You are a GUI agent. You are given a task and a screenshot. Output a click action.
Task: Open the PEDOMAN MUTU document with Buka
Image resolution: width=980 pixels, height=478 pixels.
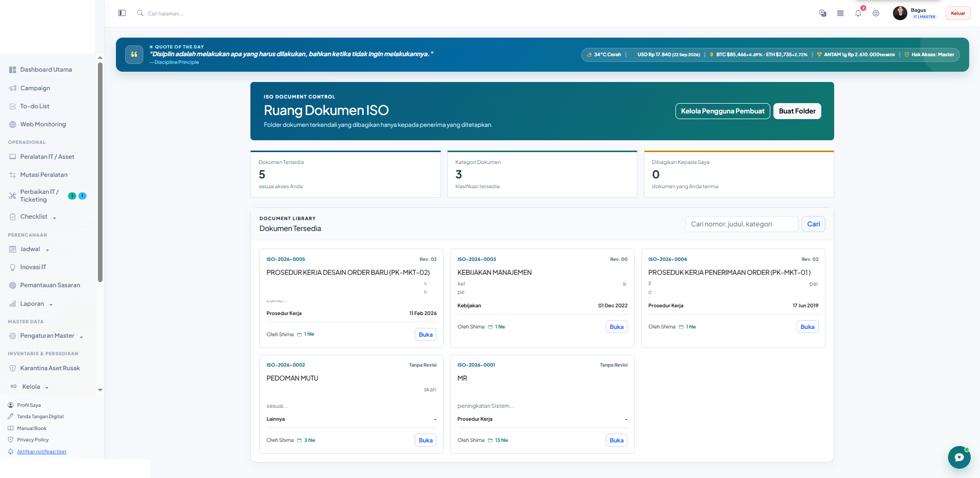[x=426, y=440]
